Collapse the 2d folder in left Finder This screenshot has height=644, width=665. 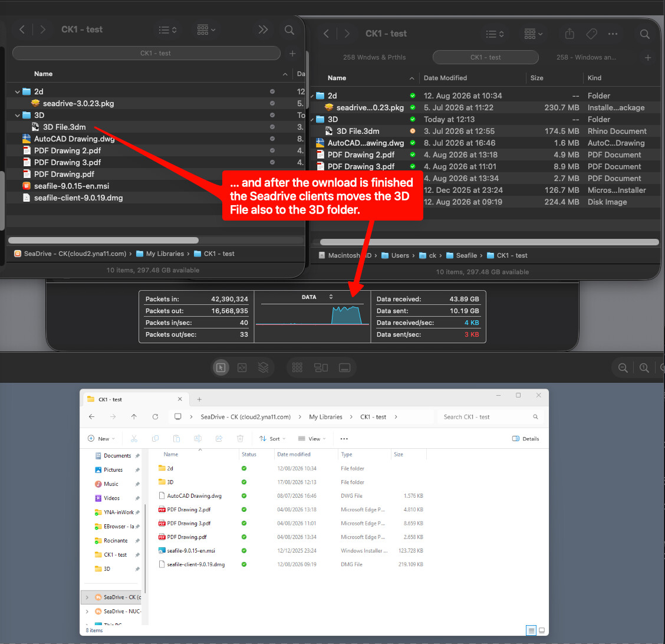tap(17, 91)
